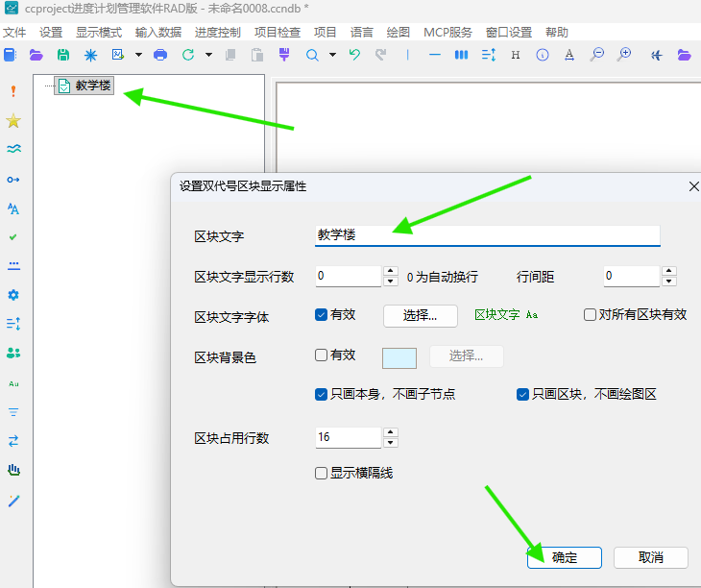Click 取消 to cancel dialog

pos(651,557)
